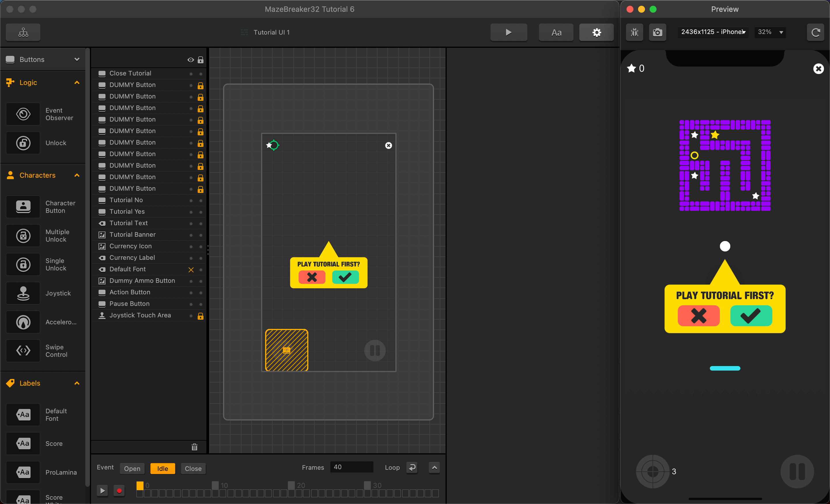830x504 pixels.
Task: Open settings with the gear icon
Action: point(596,32)
